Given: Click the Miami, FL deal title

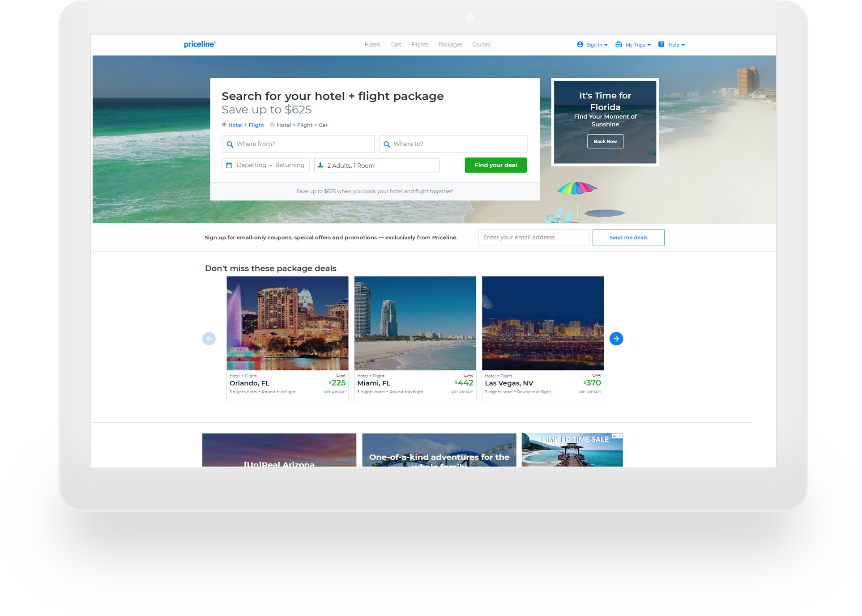Looking at the screenshot, I should [374, 383].
